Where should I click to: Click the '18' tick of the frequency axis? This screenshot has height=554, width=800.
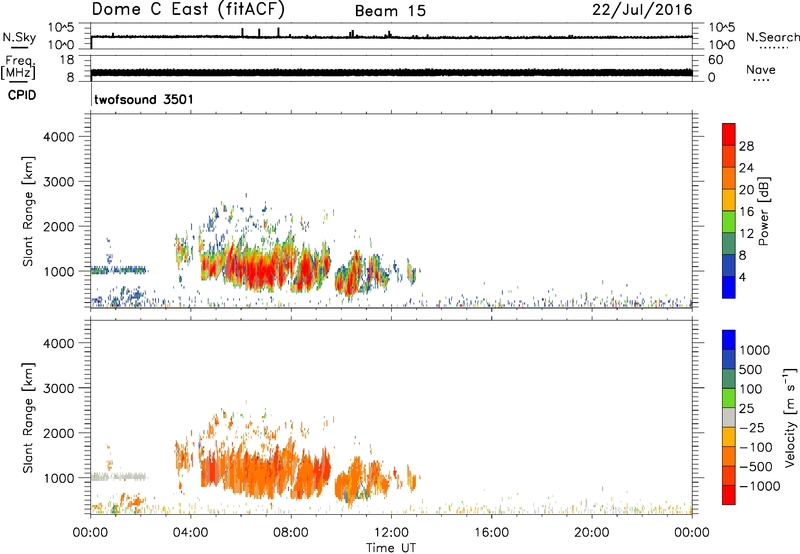tap(67, 60)
